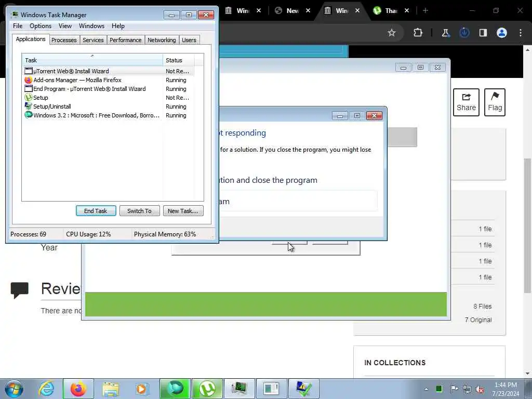Click the µTorrent taskbar button
This screenshot has width=532, height=399.
[x=207, y=389]
